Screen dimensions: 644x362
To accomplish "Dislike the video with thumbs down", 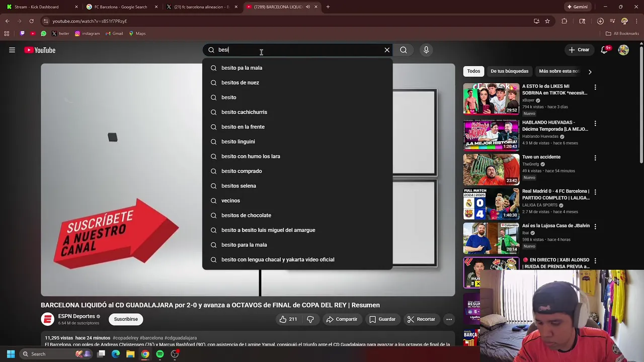I will coord(310,319).
